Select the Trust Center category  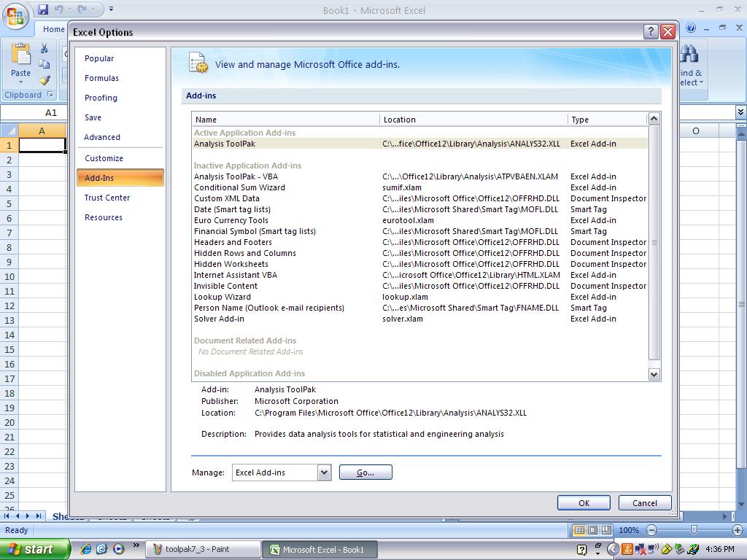coord(107,198)
